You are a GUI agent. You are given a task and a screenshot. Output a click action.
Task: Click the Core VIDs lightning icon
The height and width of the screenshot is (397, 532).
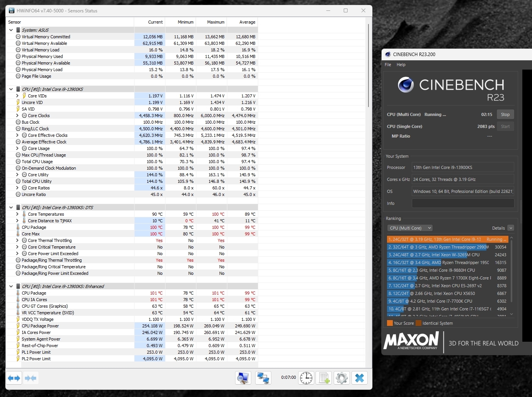pos(24,96)
